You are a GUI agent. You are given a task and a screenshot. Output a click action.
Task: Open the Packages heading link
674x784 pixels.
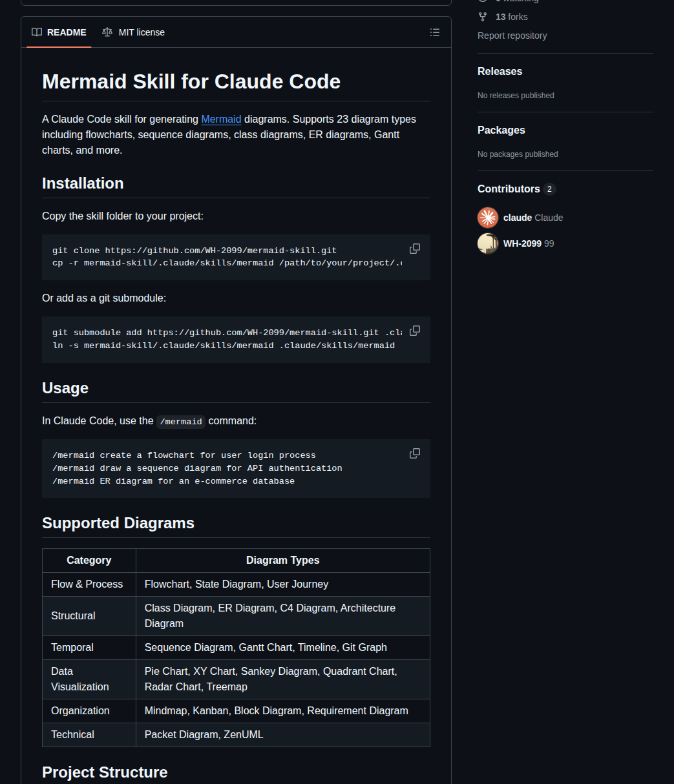[501, 130]
